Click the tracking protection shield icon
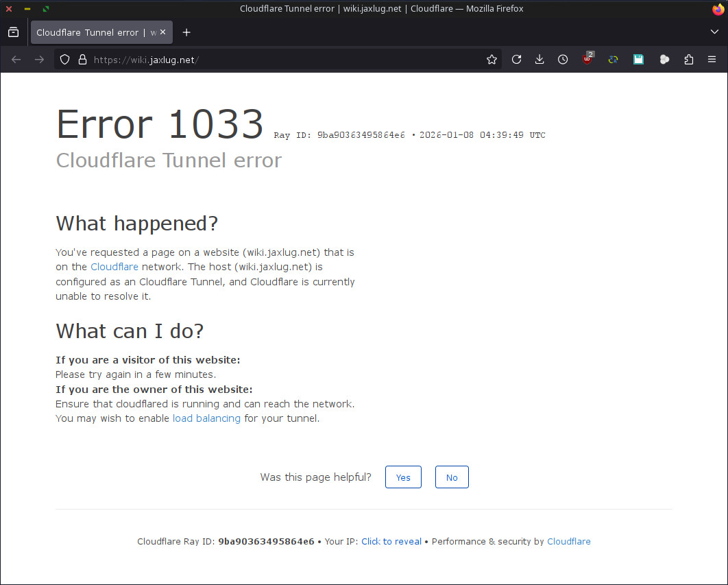728x585 pixels. (x=64, y=59)
